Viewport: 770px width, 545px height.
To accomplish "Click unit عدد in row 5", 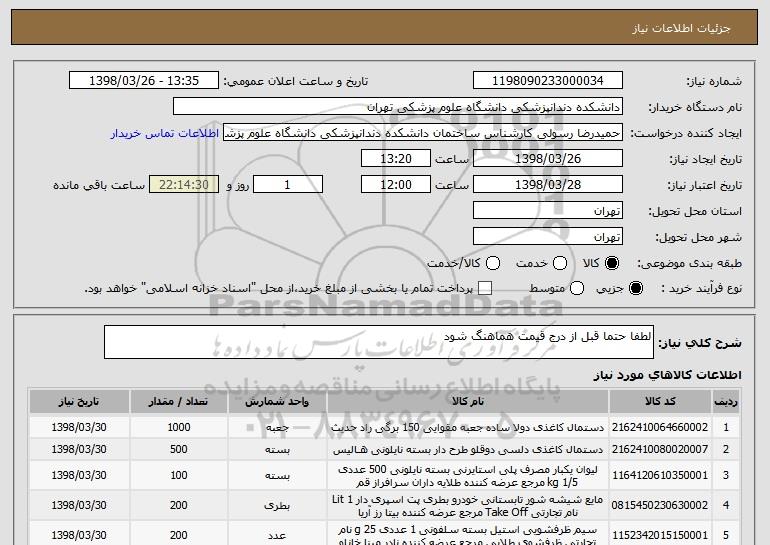I will point(277,536).
